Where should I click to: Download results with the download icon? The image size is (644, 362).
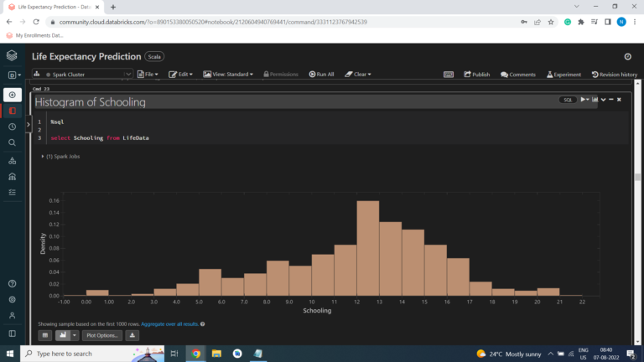[132, 335]
